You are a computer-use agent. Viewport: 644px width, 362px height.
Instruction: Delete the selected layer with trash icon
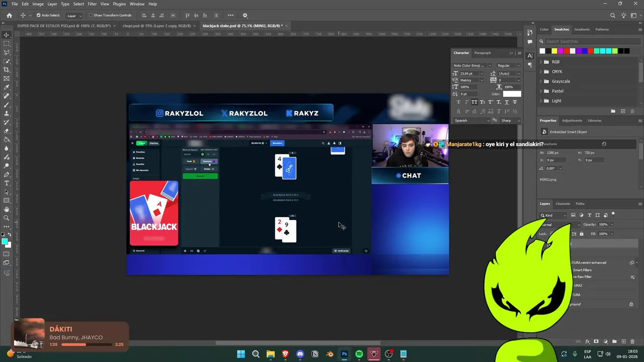click(632, 341)
